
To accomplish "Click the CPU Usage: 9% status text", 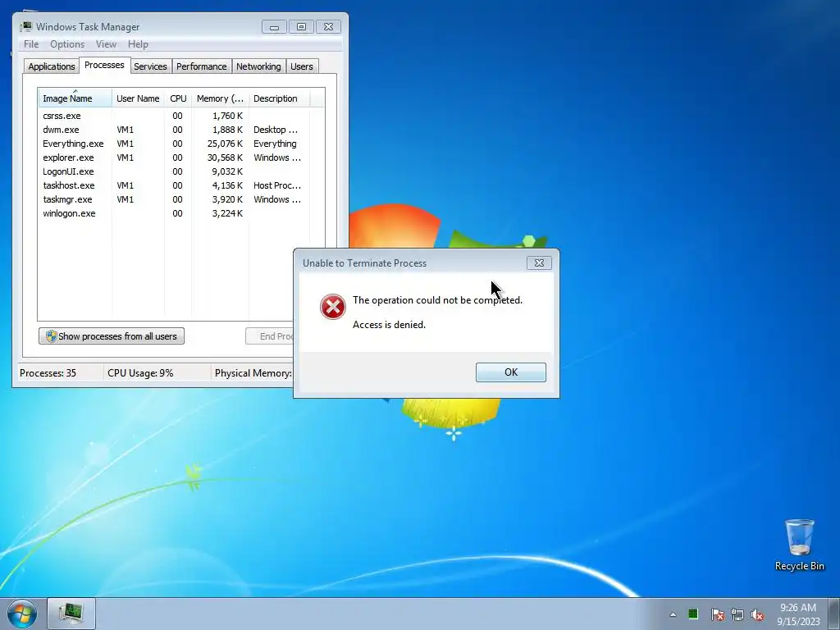I will pos(140,373).
